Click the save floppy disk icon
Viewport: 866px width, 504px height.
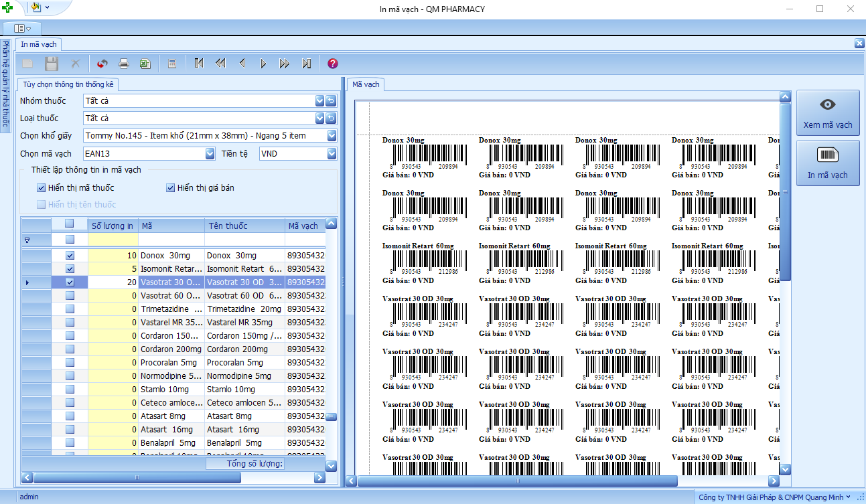52,64
